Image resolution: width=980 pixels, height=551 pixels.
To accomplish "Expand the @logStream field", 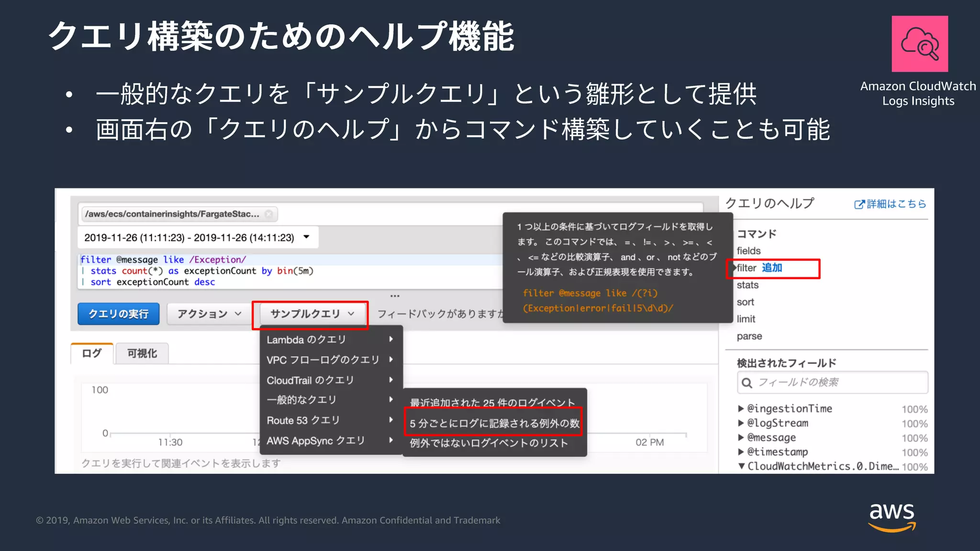I will tap(741, 423).
